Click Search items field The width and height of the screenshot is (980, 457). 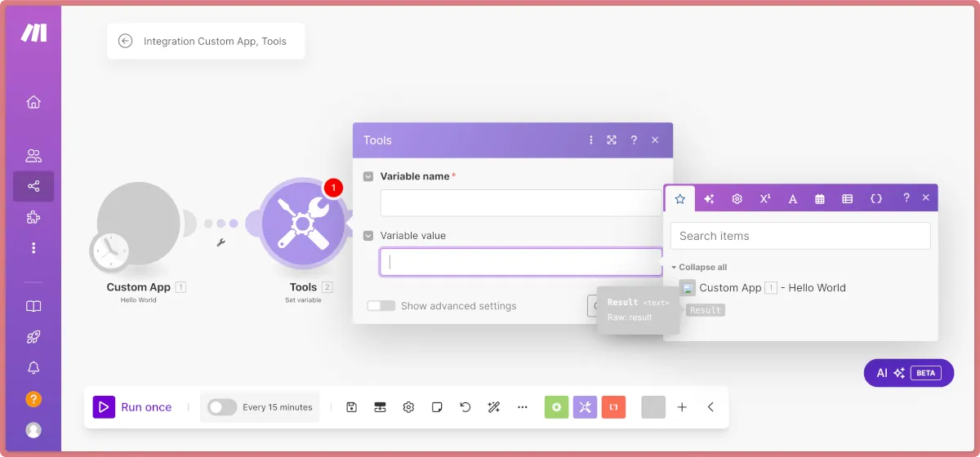(800, 236)
